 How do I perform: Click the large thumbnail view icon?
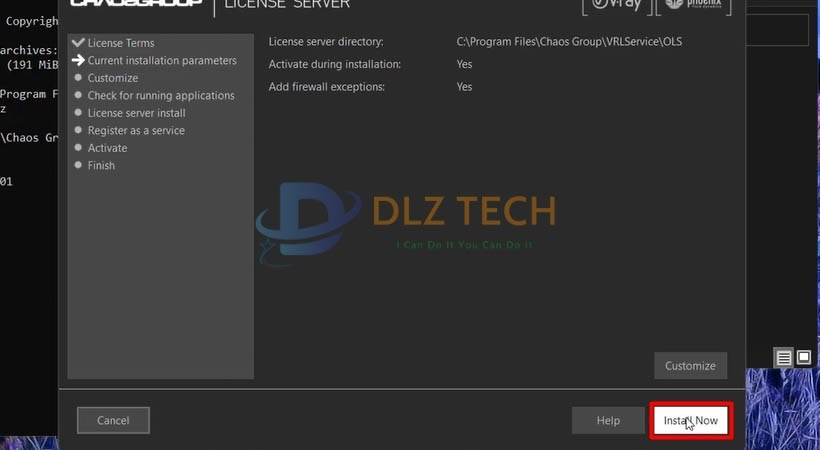click(x=804, y=357)
